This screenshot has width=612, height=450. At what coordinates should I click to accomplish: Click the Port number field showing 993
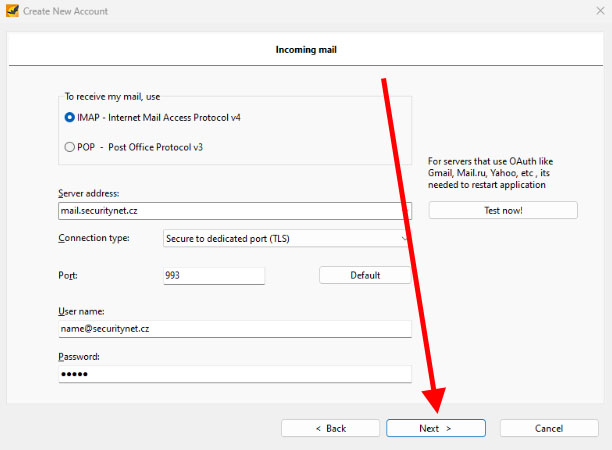click(213, 275)
